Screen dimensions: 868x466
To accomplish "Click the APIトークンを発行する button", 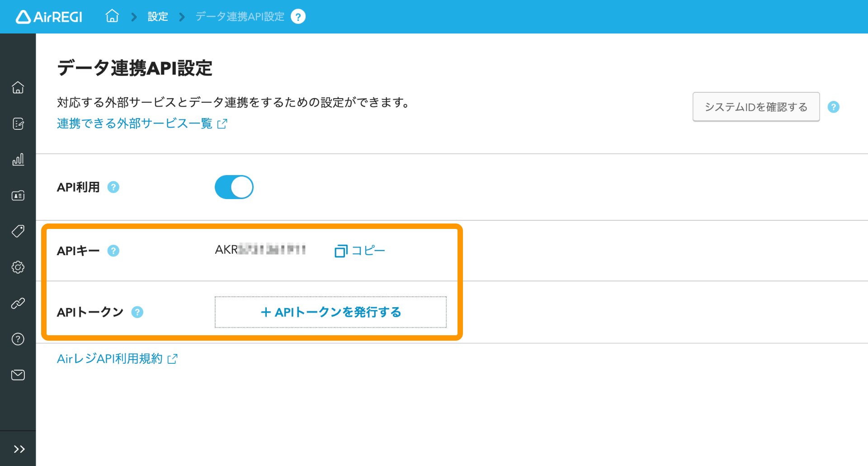I will tap(330, 312).
